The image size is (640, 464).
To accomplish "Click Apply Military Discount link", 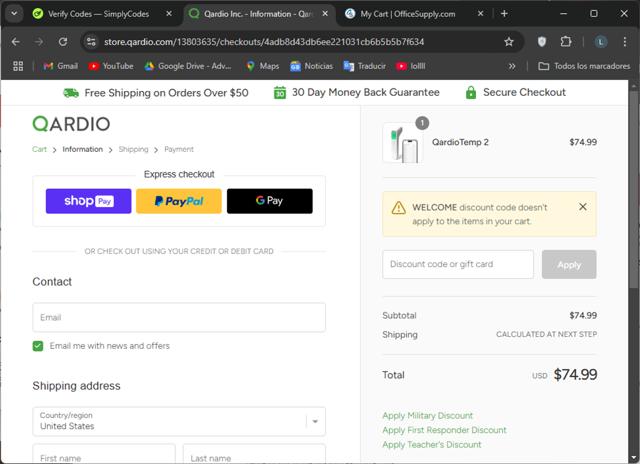I will coord(427,415).
